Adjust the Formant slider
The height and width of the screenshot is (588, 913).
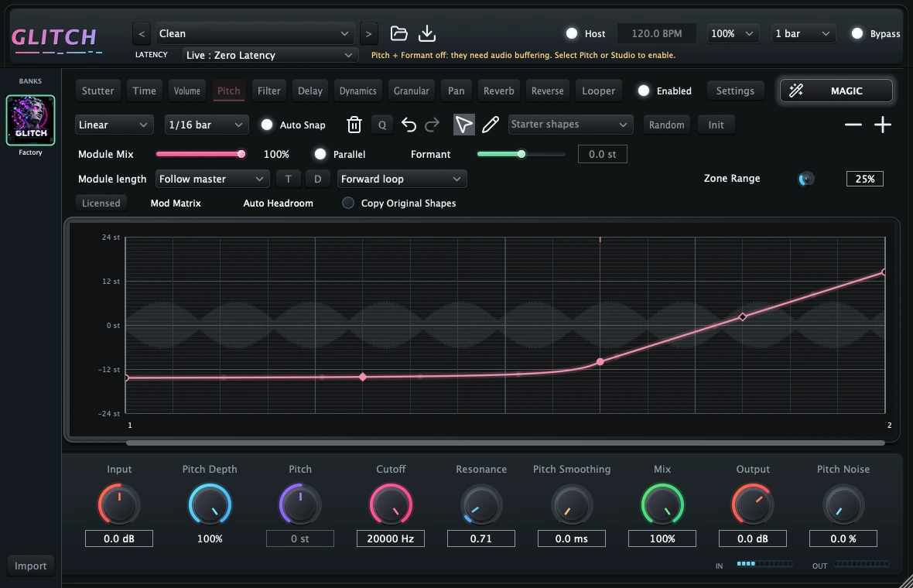click(x=521, y=154)
